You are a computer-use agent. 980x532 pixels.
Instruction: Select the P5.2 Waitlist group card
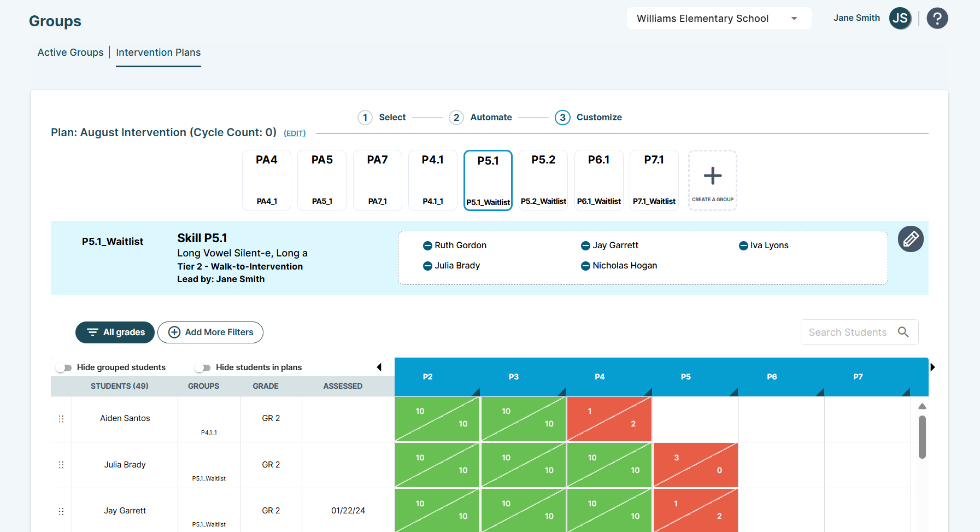pyautogui.click(x=543, y=180)
